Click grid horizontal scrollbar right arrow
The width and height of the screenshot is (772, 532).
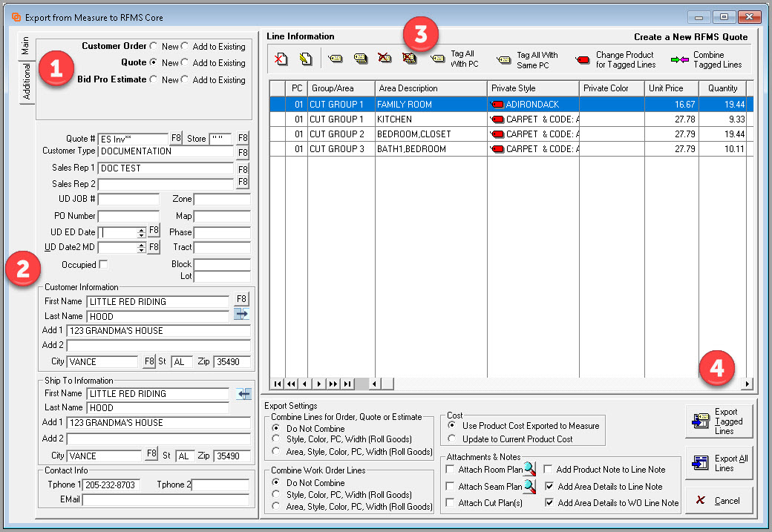[x=748, y=384]
